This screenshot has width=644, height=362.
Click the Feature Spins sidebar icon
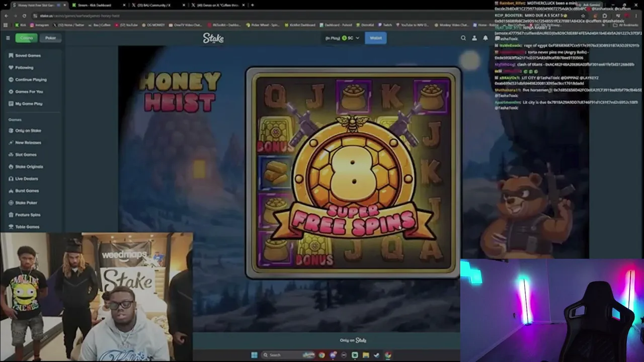[x=11, y=215]
